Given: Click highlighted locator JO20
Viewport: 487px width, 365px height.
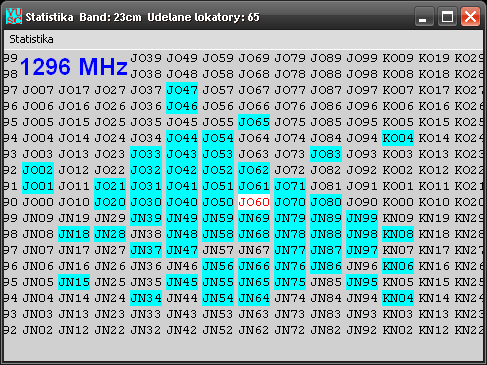Looking at the screenshot, I should click(110, 202).
